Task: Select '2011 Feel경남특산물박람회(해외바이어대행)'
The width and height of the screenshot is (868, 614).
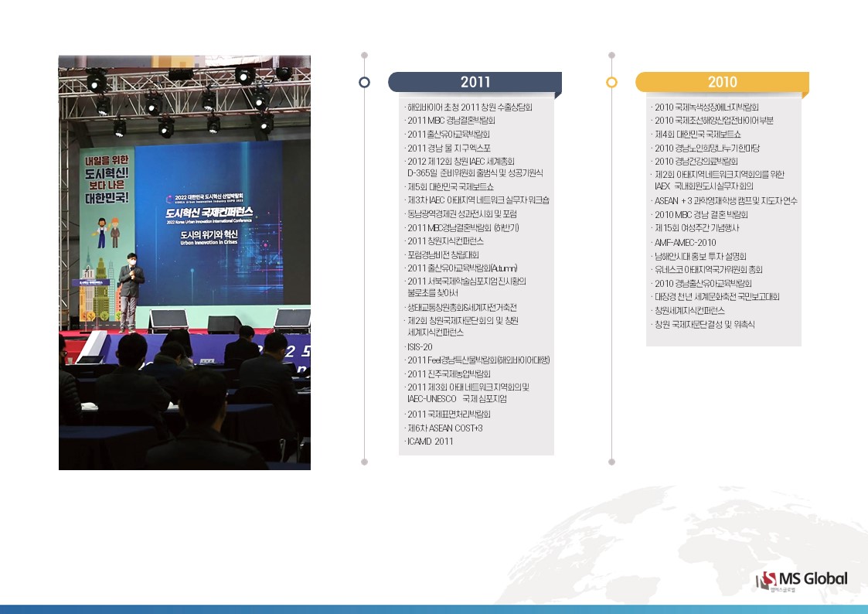Action: point(478,360)
